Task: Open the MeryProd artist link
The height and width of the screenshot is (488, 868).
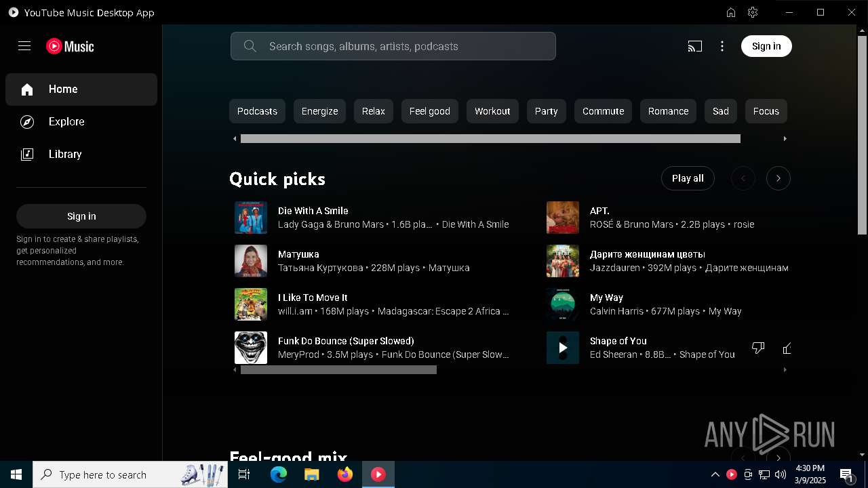Action: [x=298, y=354]
